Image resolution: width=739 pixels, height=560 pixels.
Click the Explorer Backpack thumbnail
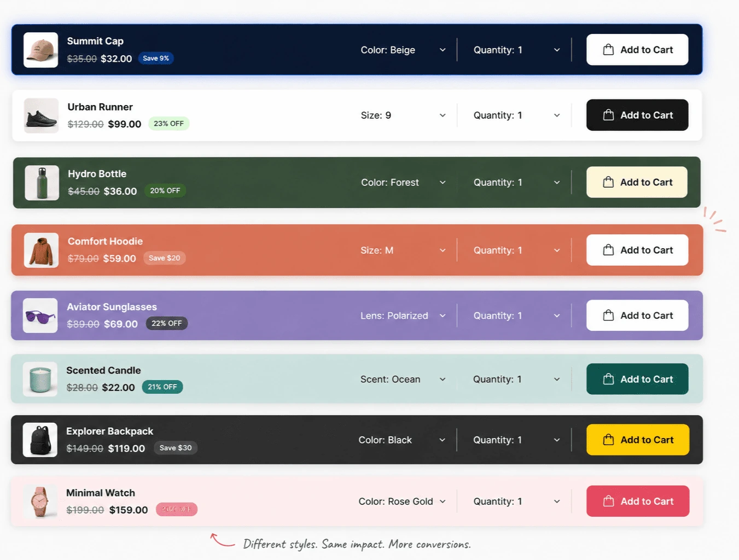click(40, 440)
